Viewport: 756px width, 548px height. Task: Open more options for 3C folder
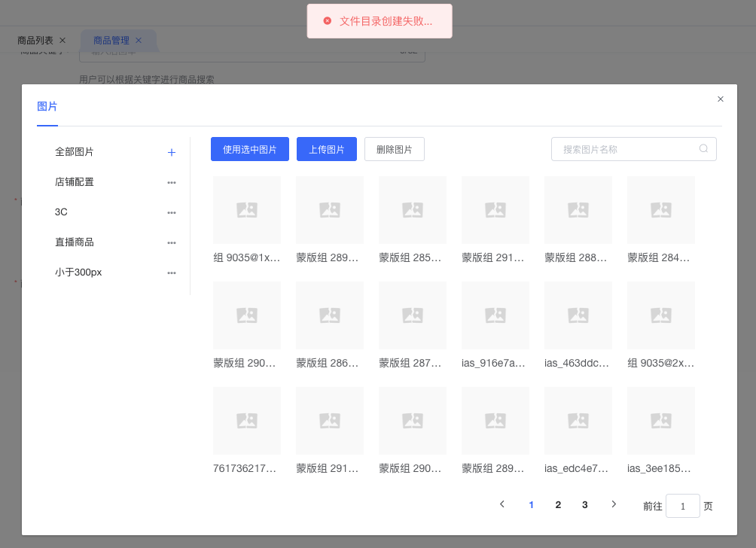tap(172, 212)
